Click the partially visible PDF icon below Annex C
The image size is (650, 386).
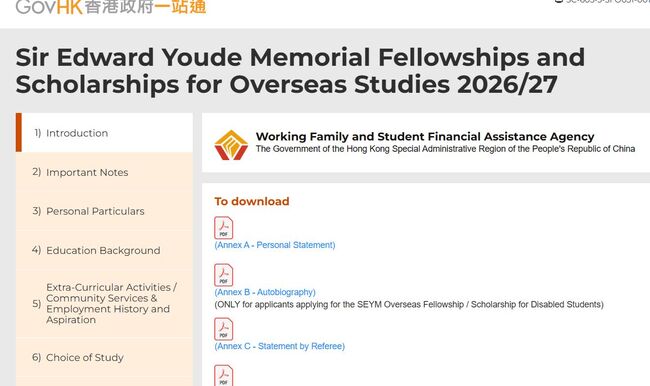pyautogui.click(x=223, y=376)
